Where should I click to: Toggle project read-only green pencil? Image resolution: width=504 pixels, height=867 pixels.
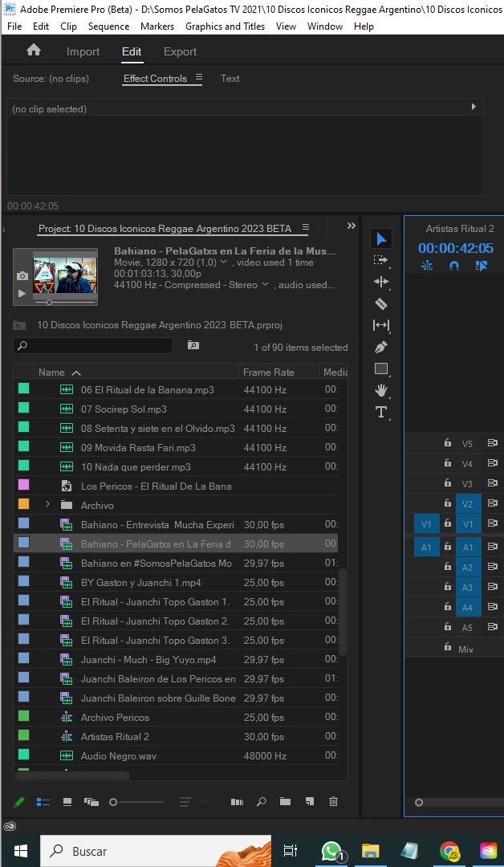click(x=18, y=802)
